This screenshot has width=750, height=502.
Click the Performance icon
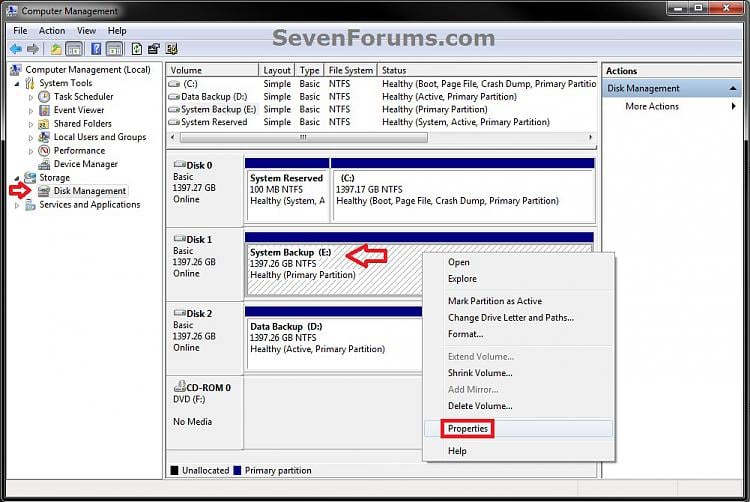point(44,151)
